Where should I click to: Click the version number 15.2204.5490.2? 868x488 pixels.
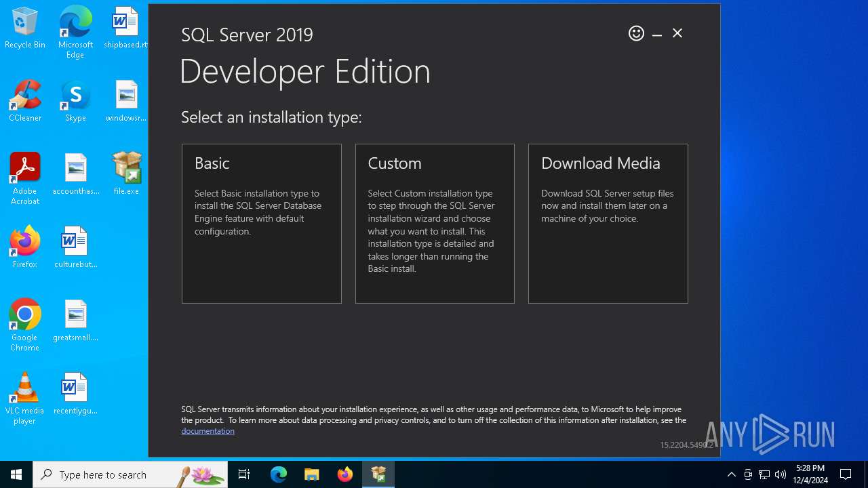coord(687,445)
